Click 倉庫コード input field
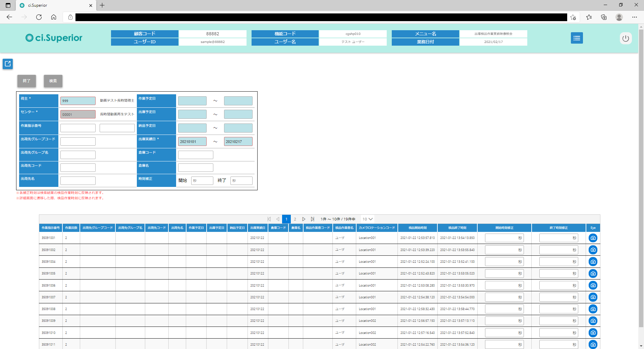This screenshot has width=644, height=349. pos(196,155)
